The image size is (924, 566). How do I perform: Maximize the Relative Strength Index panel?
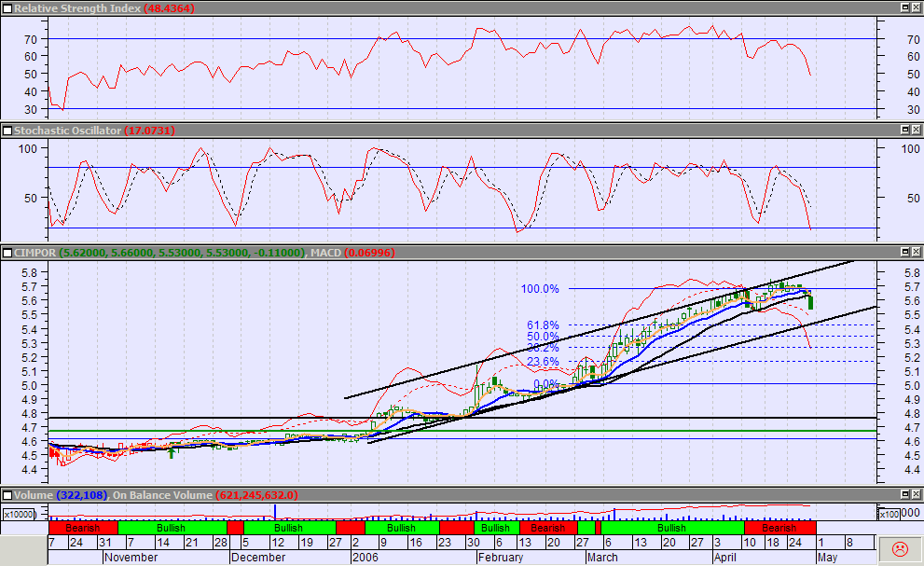point(903,7)
